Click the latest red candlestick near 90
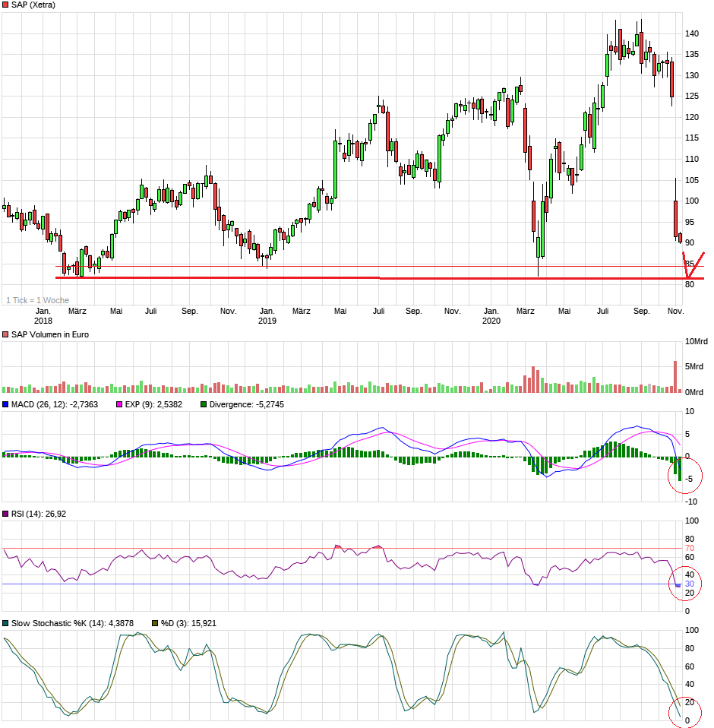 [x=680, y=238]
